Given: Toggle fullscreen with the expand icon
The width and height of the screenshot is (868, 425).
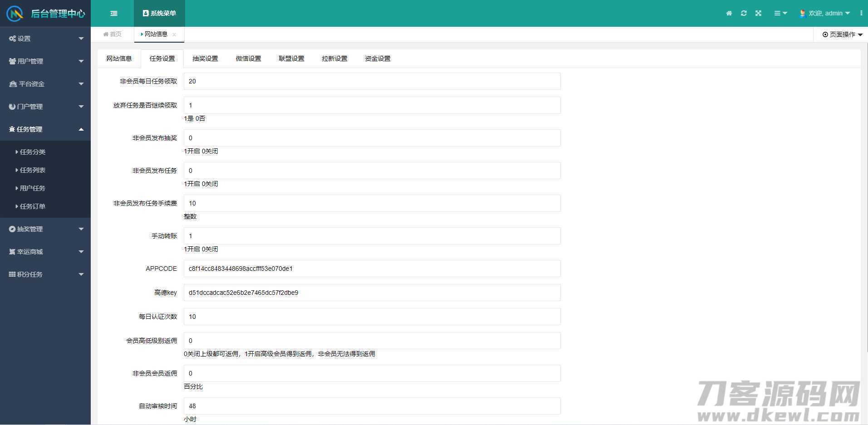Looking at the screenshot, I should click(x=758, y=13).
